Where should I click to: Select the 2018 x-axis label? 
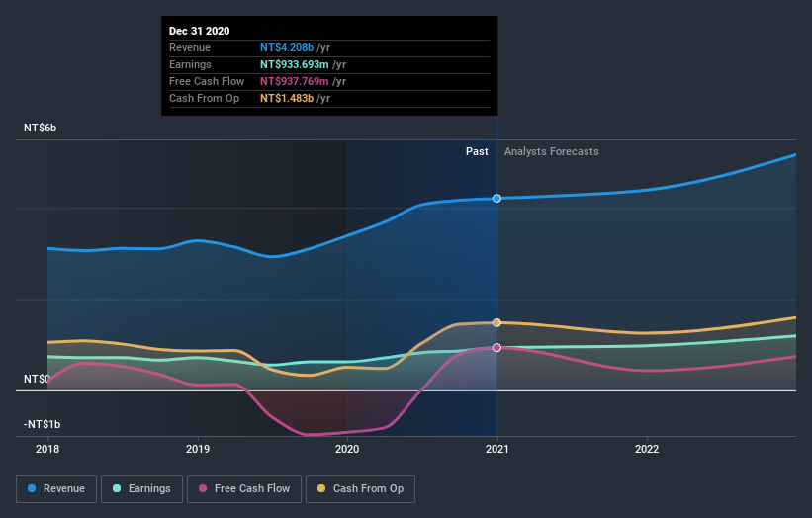pos(47,449)
